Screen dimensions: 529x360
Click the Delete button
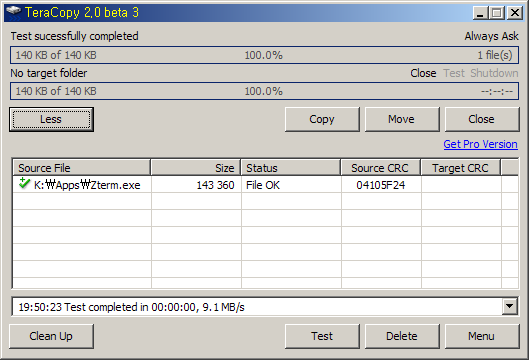[x=402, y=336]
